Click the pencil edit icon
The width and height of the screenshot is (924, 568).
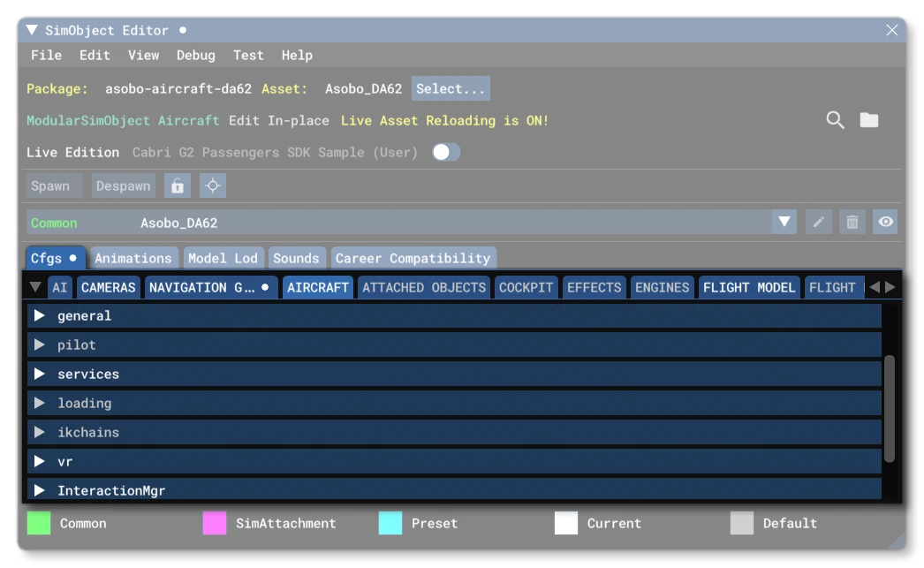click(x=819, y=222)
